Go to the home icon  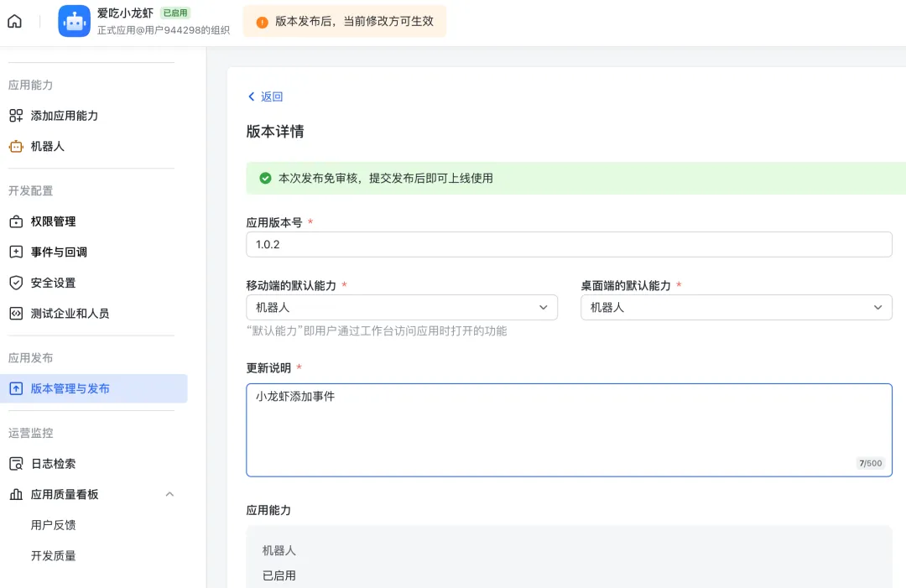[x=14, y=21]
